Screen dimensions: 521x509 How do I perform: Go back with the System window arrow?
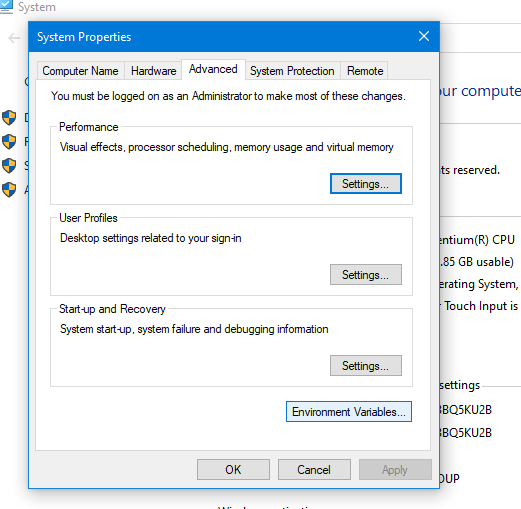click(x=14, y=38)
